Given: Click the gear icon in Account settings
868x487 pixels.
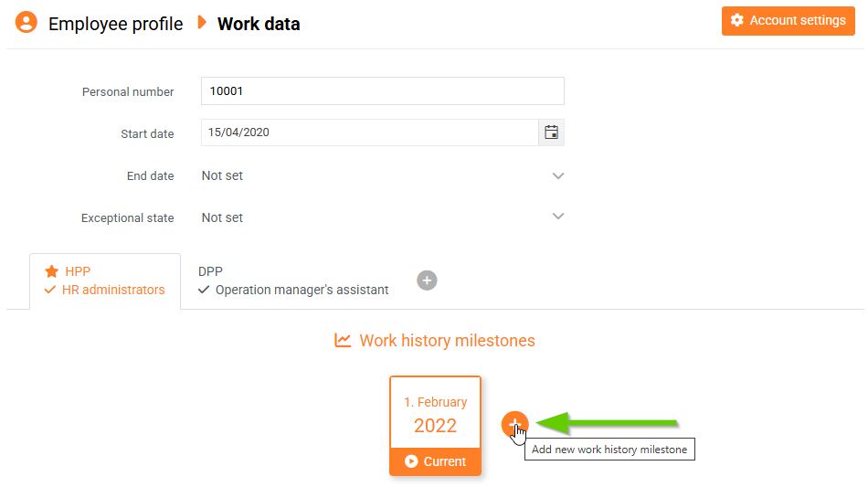Looking at the screenshot, I should [737, 21].
